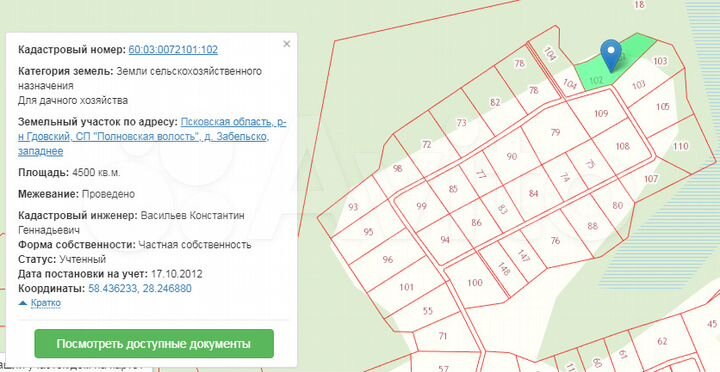
Task: Select parcel 99 on the map
Action: (x=421, y=206)
